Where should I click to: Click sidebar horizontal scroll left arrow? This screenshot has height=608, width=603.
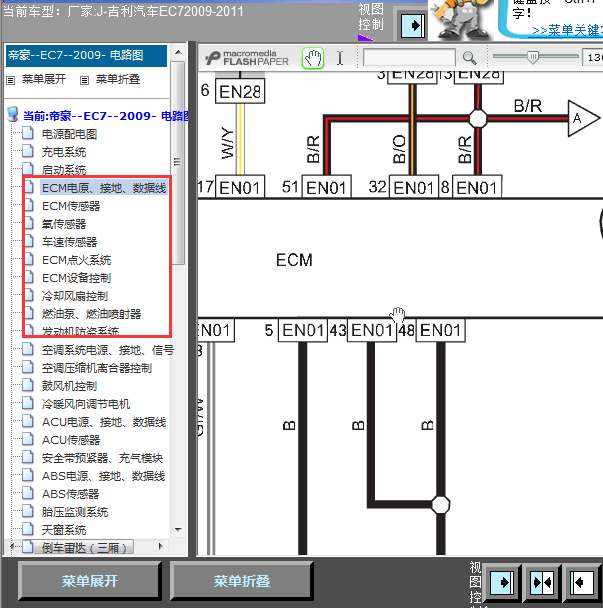(x=12, y=547)
